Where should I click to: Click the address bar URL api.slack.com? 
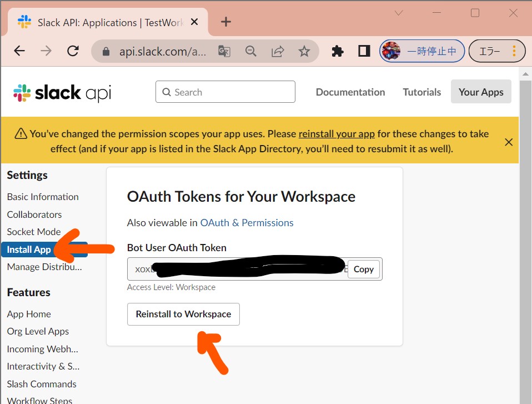162,52
